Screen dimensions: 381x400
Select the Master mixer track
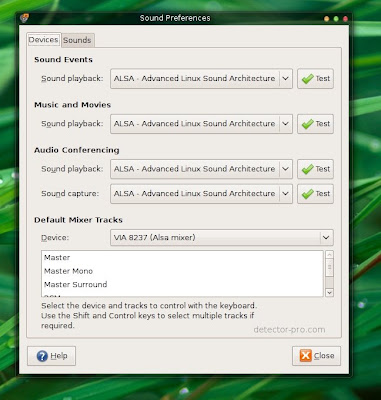[182, 258]
